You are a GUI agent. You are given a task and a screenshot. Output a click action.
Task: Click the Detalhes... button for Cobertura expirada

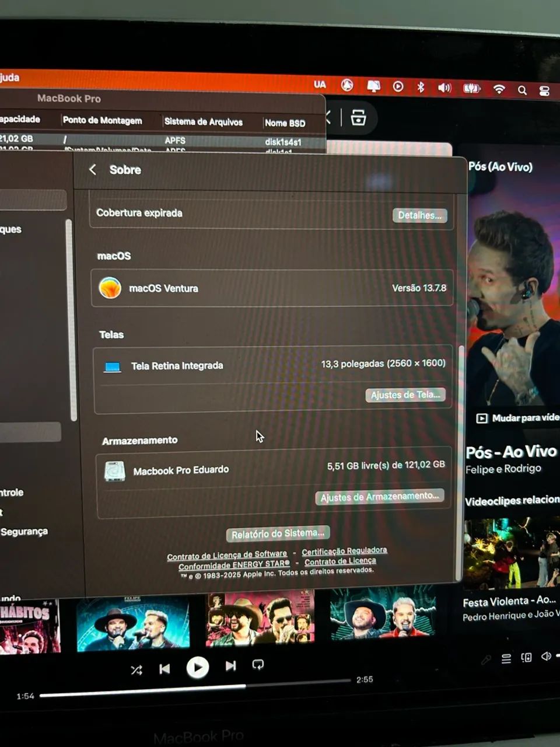tap(419, 215)
